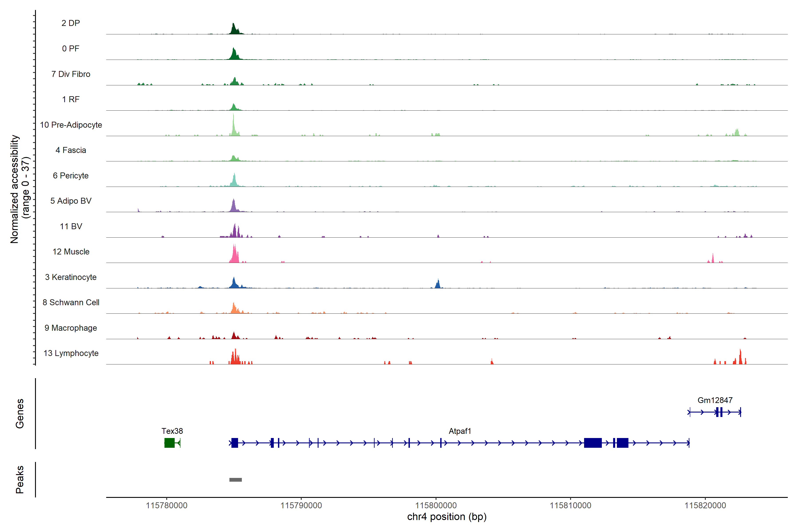
Task: Select the 7 Div Fibro track label
Action: point(70,74)
